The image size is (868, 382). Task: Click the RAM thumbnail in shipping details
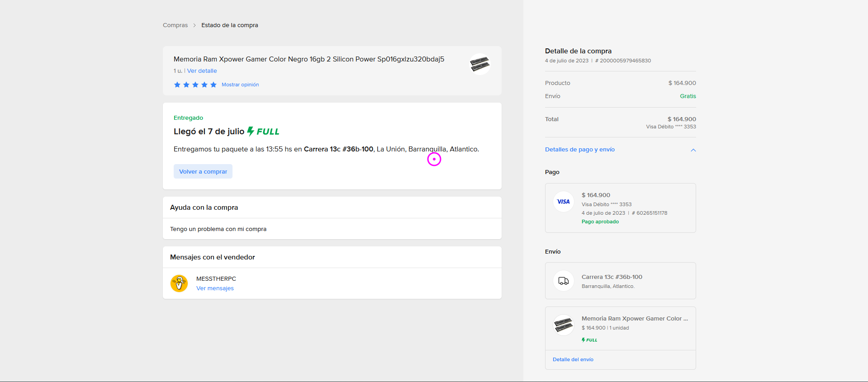pos(563,325)
